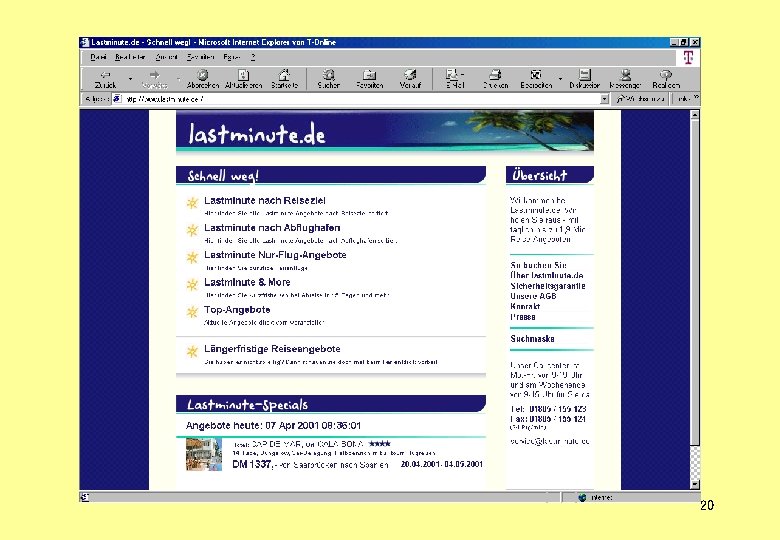780x540 pixels.
Task: Open the Bearbeiten menu
Action: [130, 57]
